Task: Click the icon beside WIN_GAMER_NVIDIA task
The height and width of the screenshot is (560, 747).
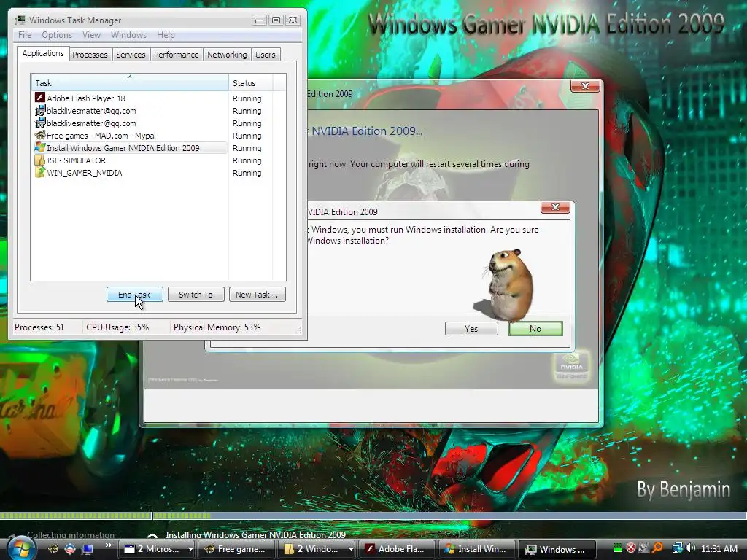Action: 40,172
